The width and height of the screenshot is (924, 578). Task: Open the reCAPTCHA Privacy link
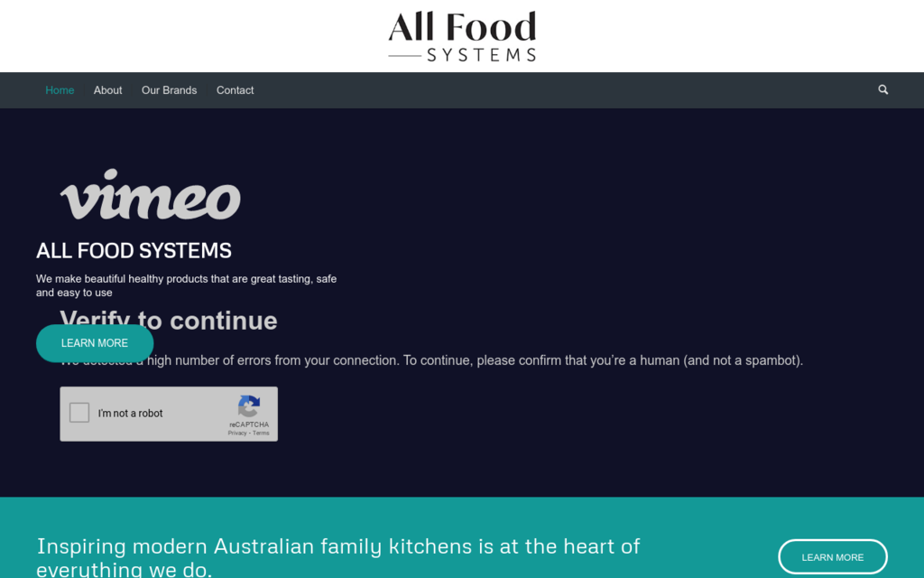point(237,433)
